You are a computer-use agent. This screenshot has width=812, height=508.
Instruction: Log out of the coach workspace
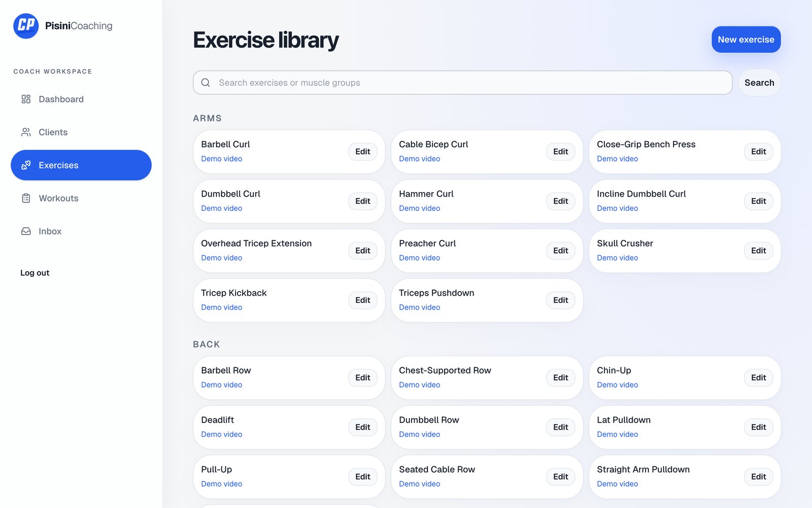[35, 273]
